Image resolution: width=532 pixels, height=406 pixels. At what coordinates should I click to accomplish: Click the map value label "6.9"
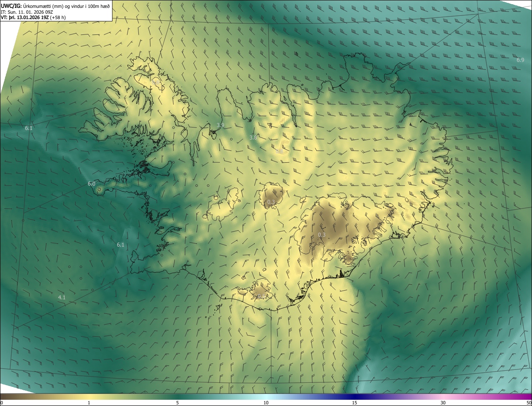point(520,60)
